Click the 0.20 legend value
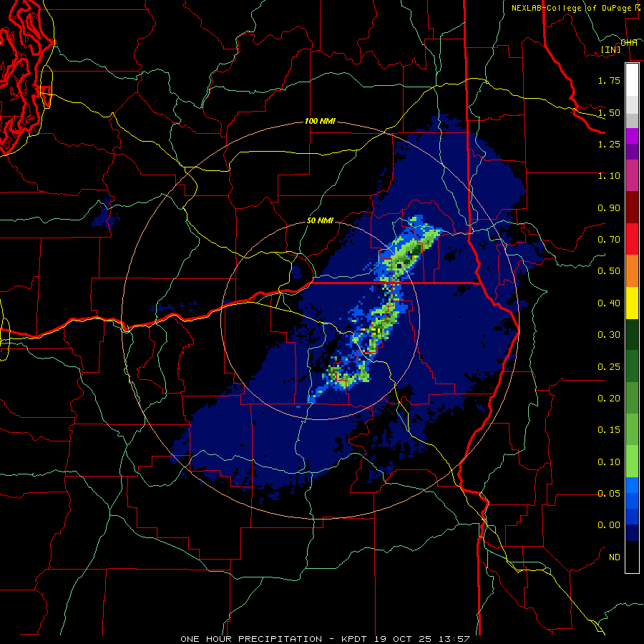 click(x=609, y=399)
